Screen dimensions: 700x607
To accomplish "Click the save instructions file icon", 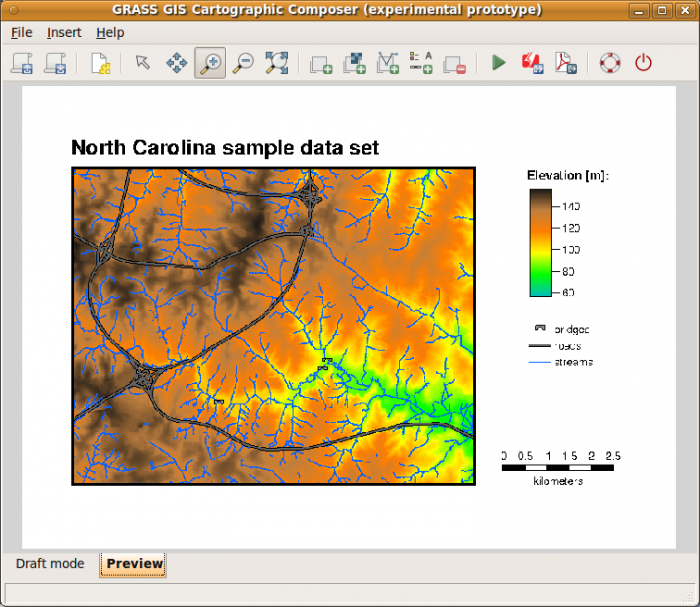I will pos(56,63).
